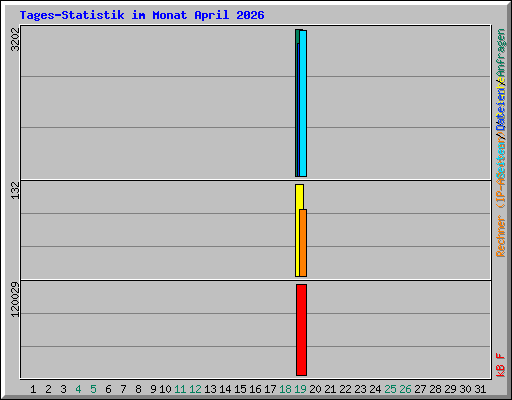Click day 30 on the x-axis
Viewport: 512px width, 400px height.
[x=465, y=389]
